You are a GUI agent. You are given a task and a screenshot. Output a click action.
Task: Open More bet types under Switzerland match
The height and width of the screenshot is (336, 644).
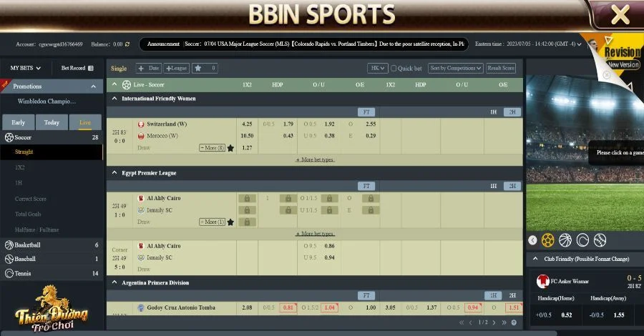tap(315, 159)
